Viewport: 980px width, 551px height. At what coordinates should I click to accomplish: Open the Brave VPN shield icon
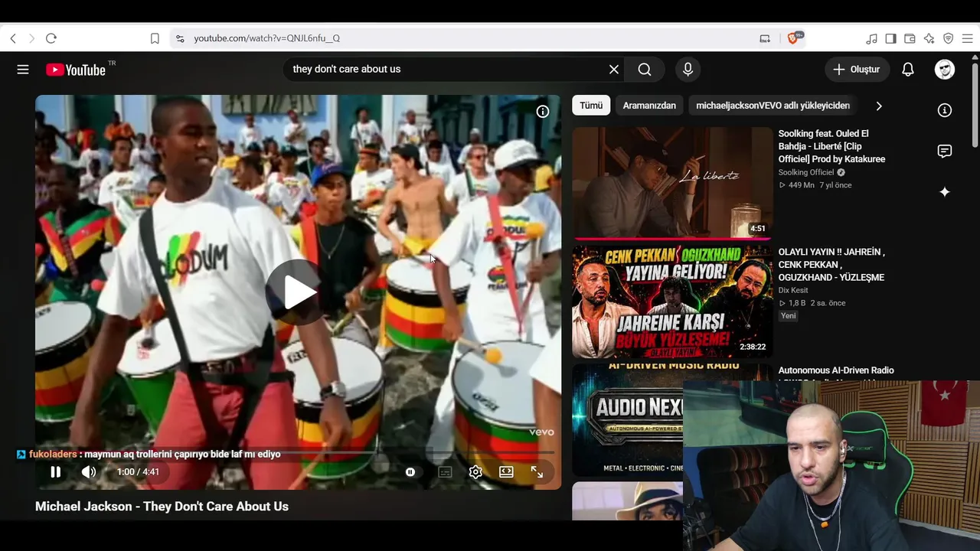(949, 38)
